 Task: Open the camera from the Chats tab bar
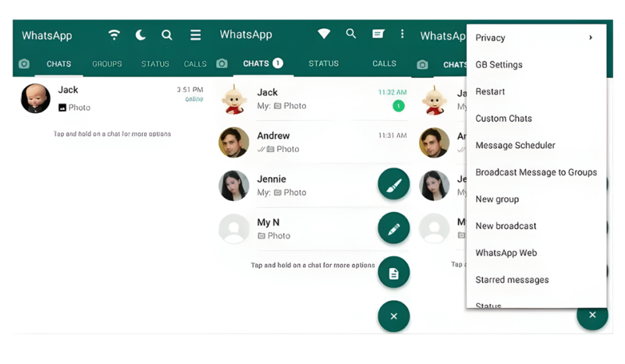[x=24, y=63]
